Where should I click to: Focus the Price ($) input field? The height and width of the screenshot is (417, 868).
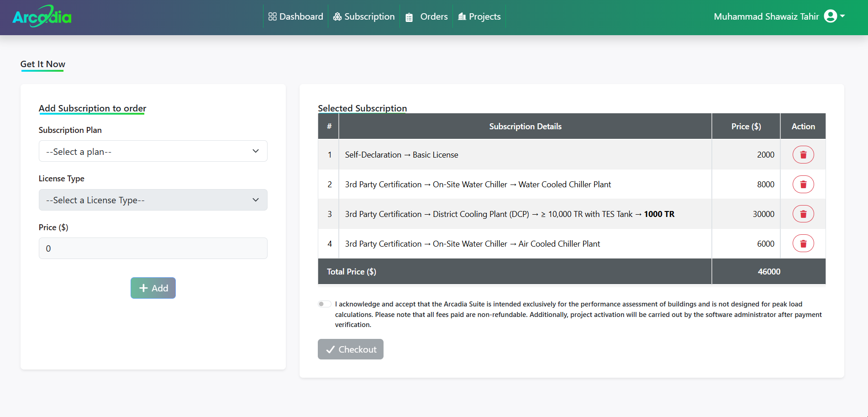153,248
